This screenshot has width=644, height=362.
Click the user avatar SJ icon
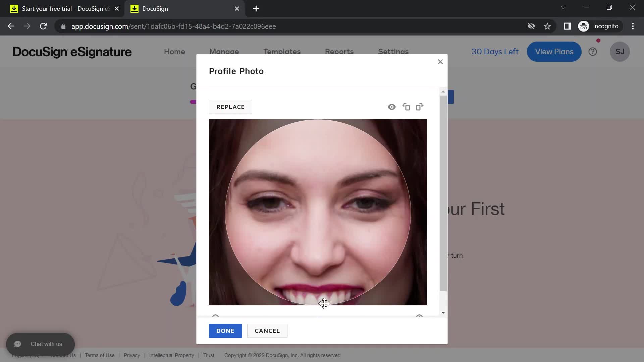[620, 52]
